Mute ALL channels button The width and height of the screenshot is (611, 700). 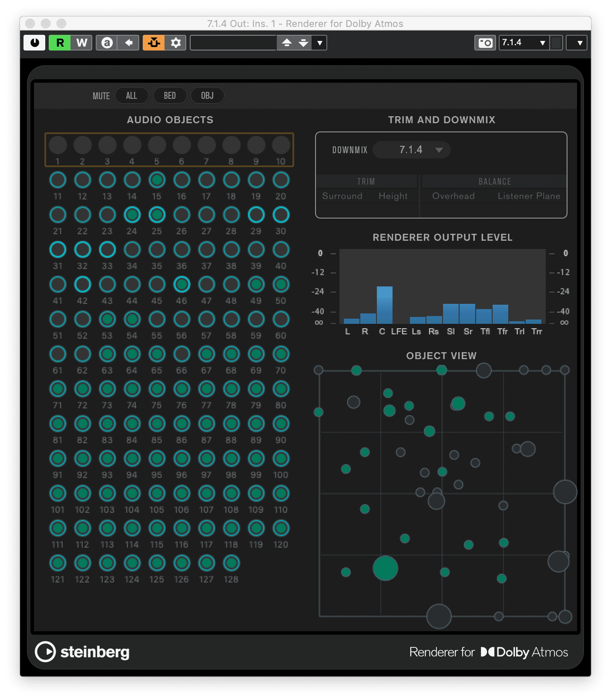[x=131, y=95]
